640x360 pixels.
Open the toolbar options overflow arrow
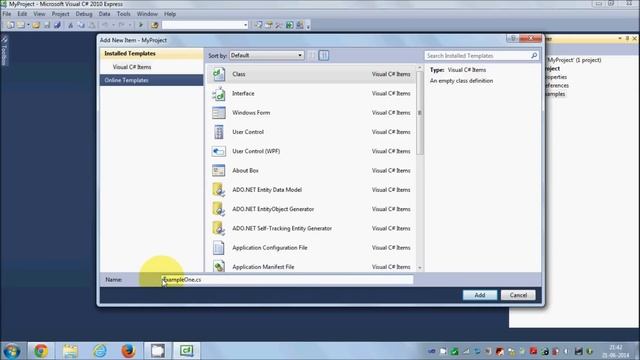point(308,27)
